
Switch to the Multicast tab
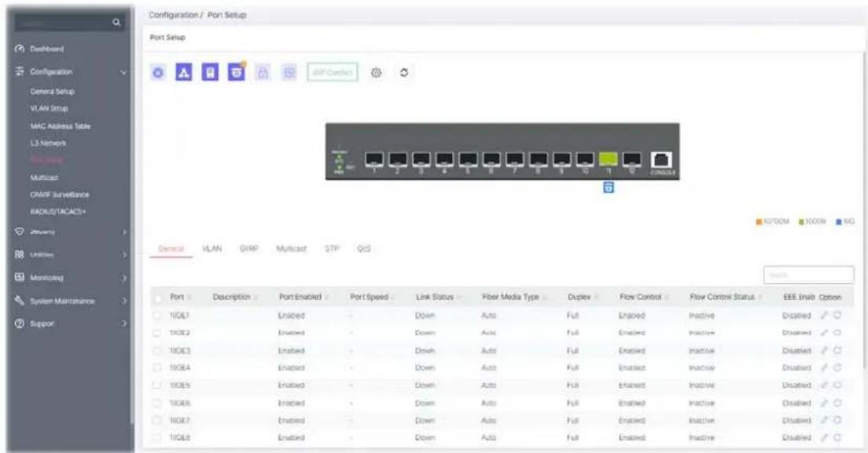pos(291,249)
